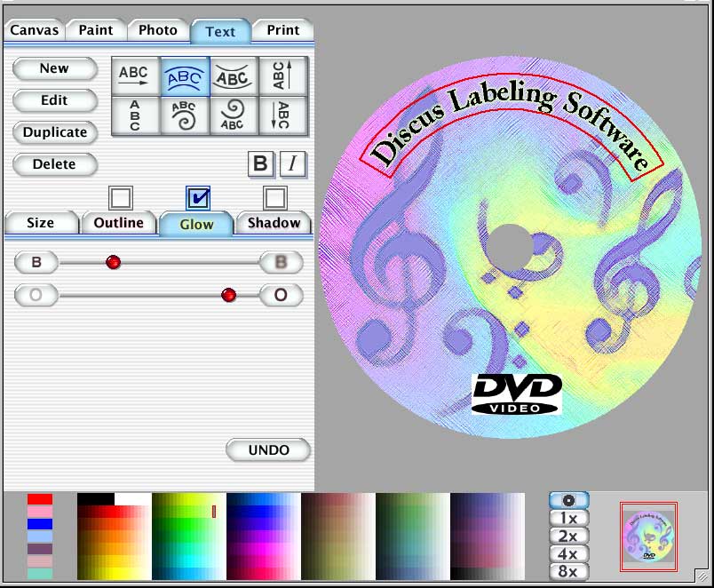Image resolution: width=714 pixels, height=588 pixels.
Task: Switch to the Size sub-tab
Action: pos(41,223)
